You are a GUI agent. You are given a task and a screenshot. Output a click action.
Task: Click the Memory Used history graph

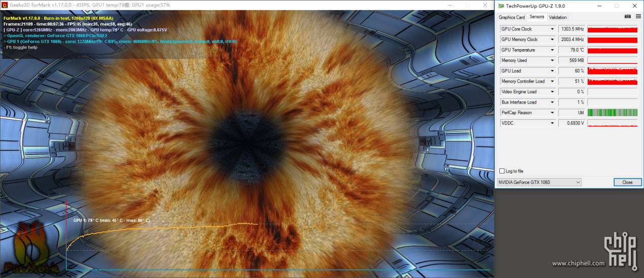pyautogui.click(x=612, y=60)
